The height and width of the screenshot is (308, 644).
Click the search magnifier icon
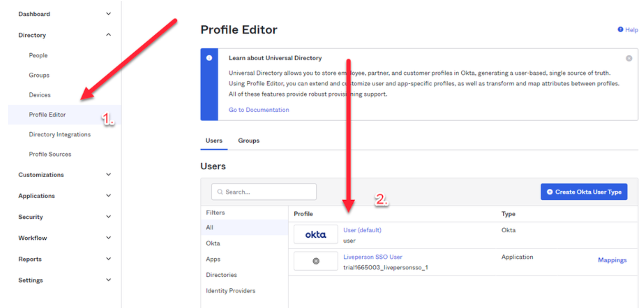tap(220, 192)
